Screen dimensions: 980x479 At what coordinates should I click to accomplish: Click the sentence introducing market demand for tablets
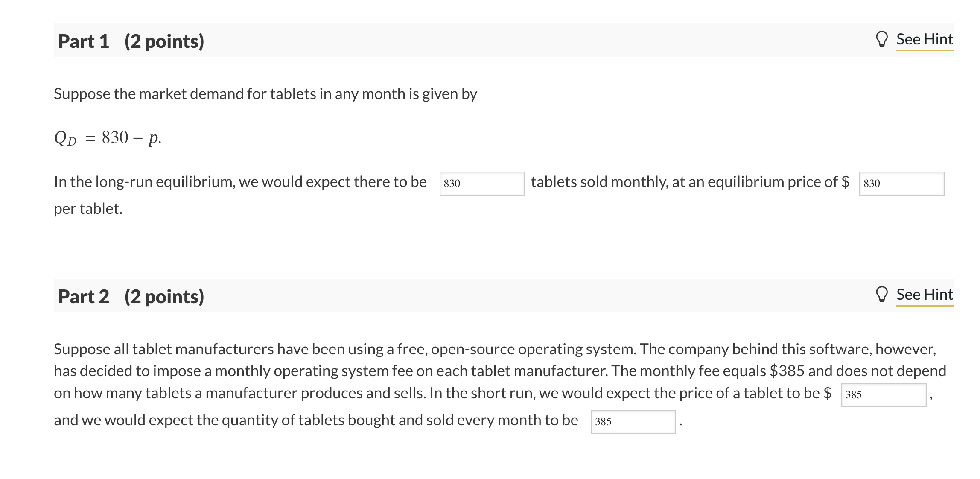coord(265,94)
